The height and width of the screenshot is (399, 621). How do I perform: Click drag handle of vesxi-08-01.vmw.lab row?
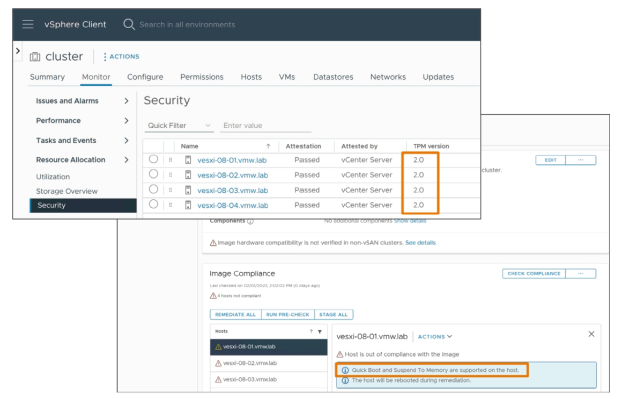pyautogui.click(x=170, y=160)
